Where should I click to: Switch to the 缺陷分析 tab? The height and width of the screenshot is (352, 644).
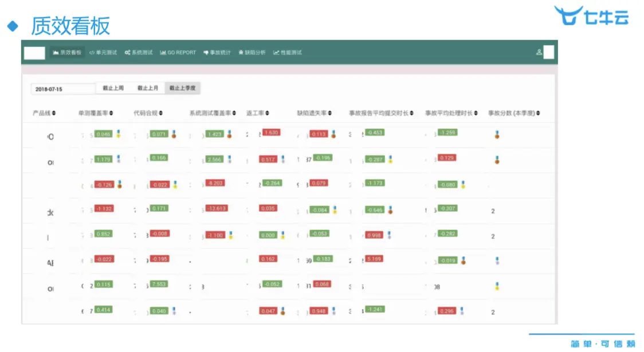(x=252, y=53)
